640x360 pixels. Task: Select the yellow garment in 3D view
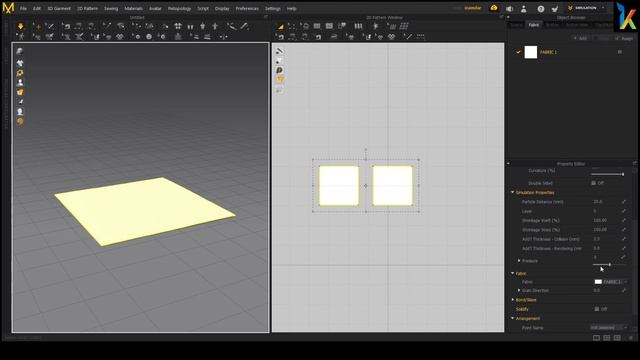tap(145, 211)
